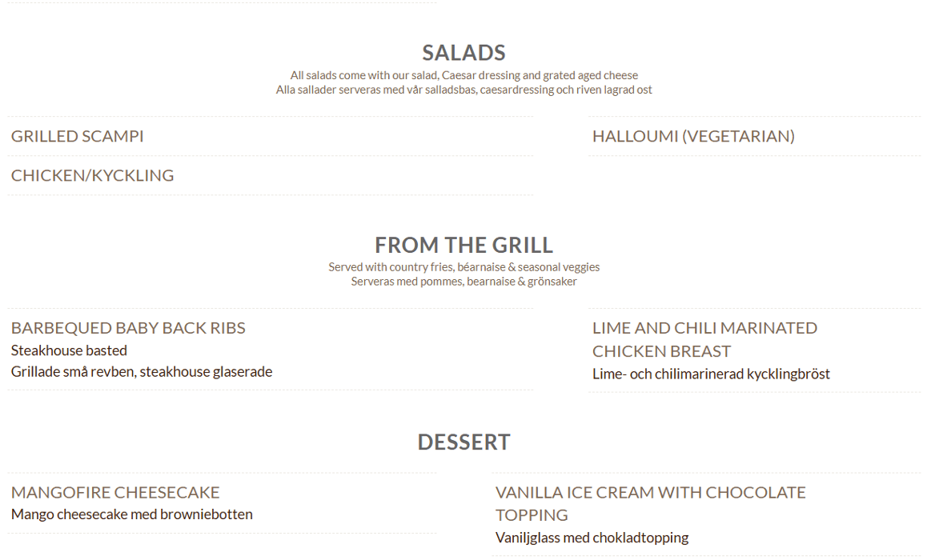Click the FROM THE GRILL heading
Viewport: 927px width, 560px height.
click(x=463, y=245)
